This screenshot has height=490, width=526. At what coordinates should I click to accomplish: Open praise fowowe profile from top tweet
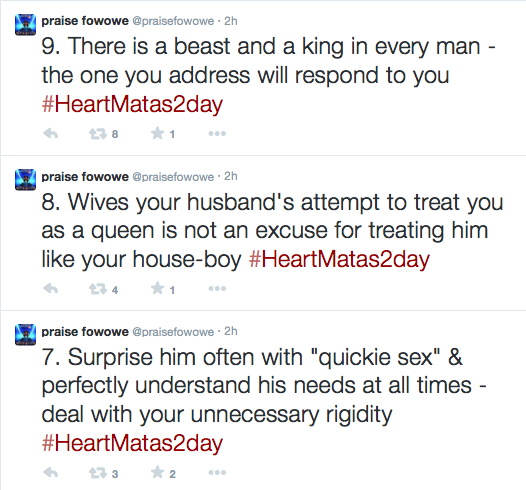click(85, 21)
